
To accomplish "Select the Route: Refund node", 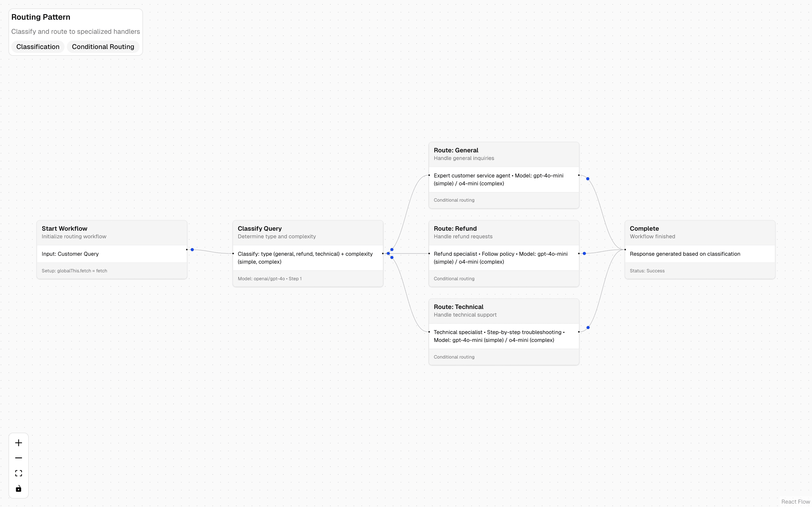I will point(503,253).
